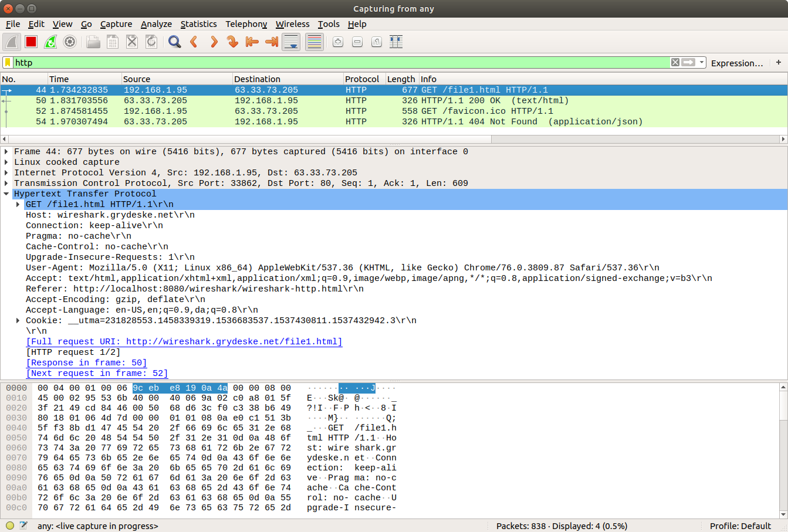Find a packet using the magnifier icon
788x532 pixels.
pos(174,42)
